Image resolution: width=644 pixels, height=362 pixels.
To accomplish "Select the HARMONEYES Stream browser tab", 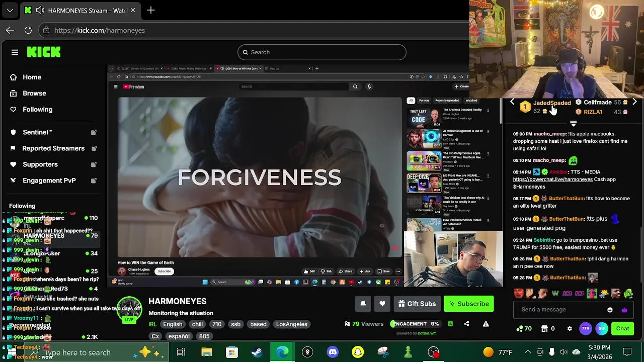I will [x=80, y=10].
